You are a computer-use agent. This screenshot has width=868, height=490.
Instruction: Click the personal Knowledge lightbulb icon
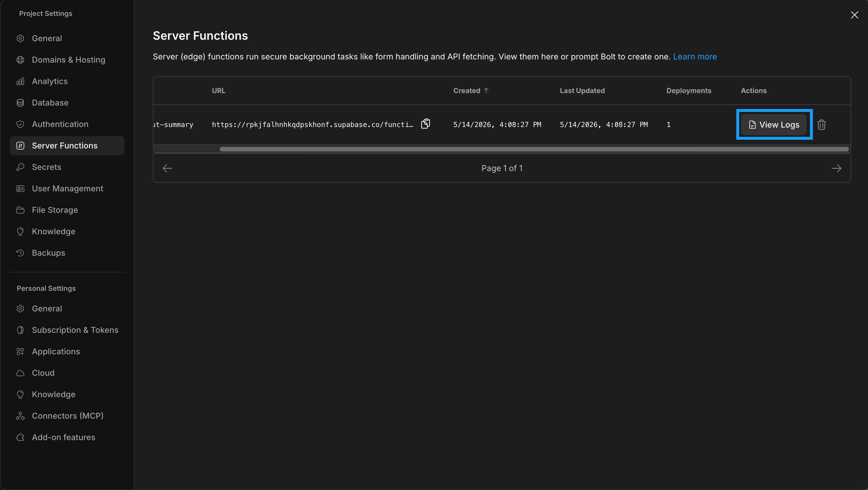coord(20,394)
